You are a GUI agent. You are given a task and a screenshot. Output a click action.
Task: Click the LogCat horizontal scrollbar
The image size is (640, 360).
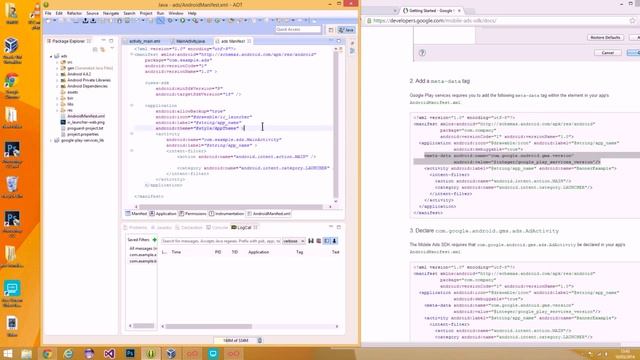208,326
